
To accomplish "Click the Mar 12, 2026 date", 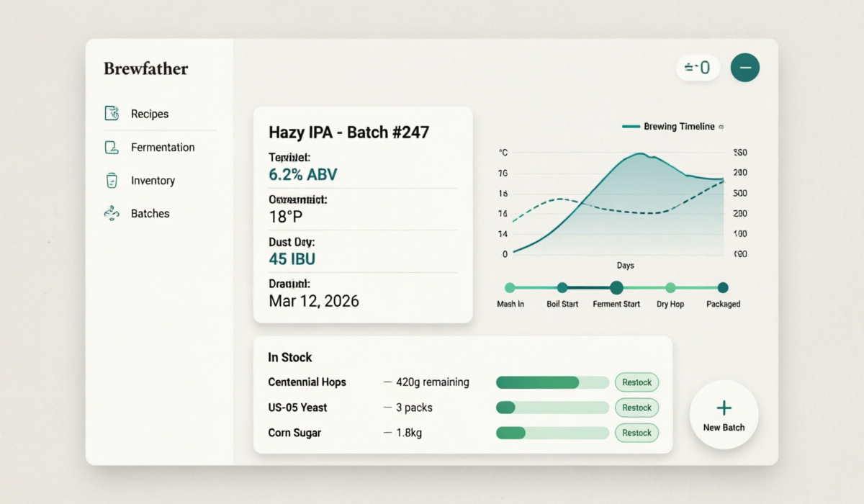I will coord(313,301).
